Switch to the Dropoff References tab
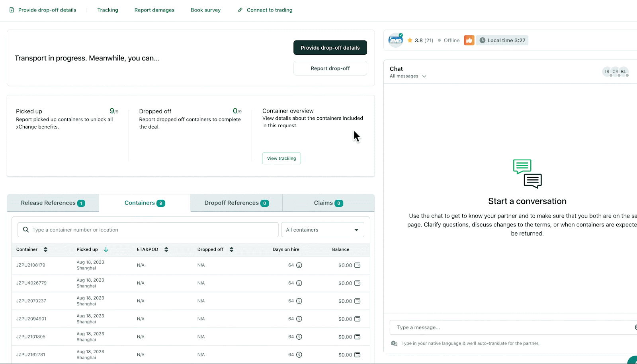 236,203
